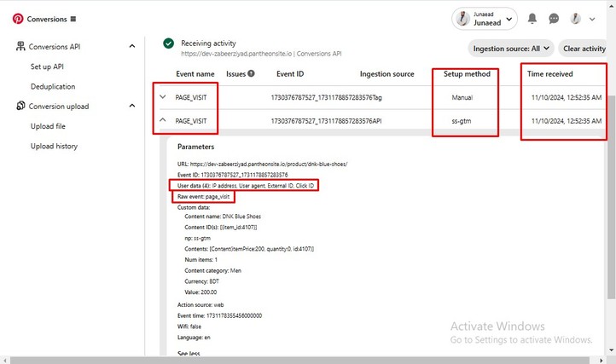The image size is (616, 364).
Task: Open the Ingestion source: All dropdown
Action: click(x=511, y=49)
